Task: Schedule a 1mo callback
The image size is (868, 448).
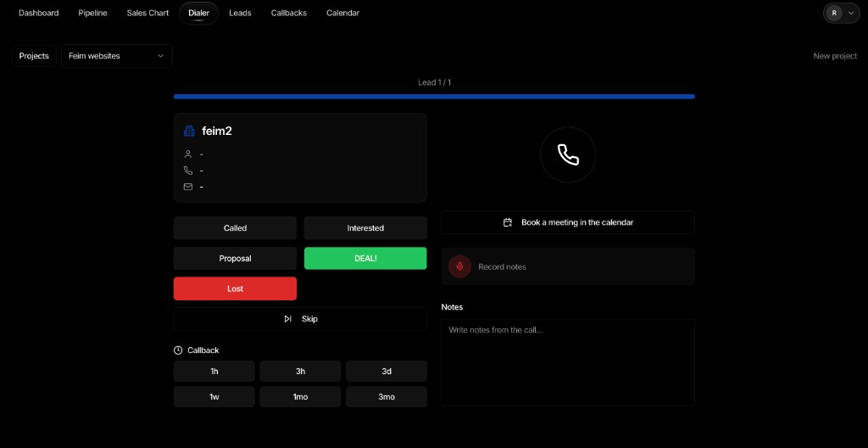Action: coord(300,397)
